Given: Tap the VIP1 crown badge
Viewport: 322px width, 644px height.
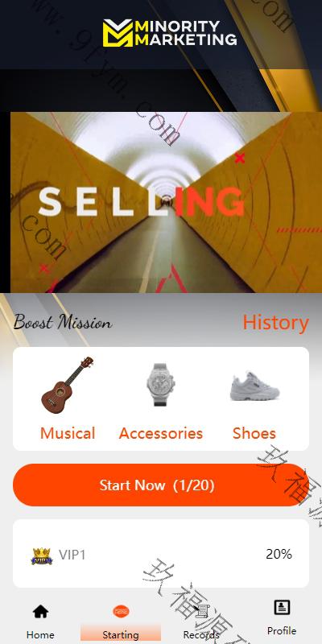Looking at the screenshot, I should click(42, 555).
